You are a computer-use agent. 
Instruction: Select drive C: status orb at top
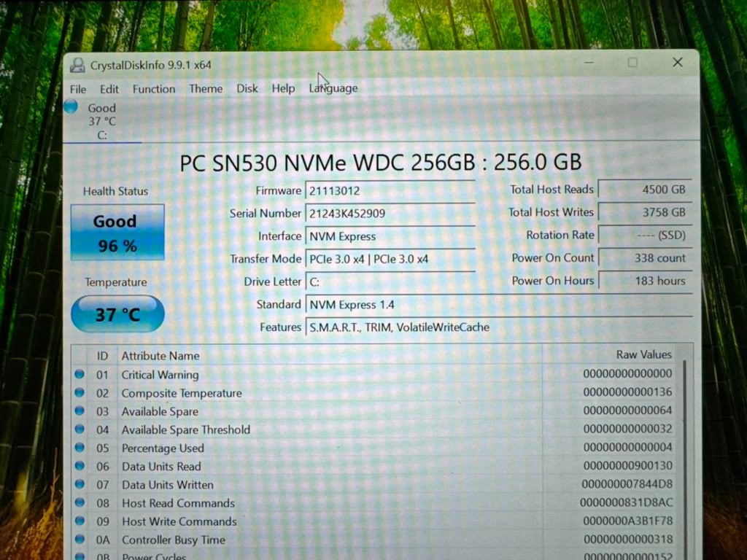71,106
